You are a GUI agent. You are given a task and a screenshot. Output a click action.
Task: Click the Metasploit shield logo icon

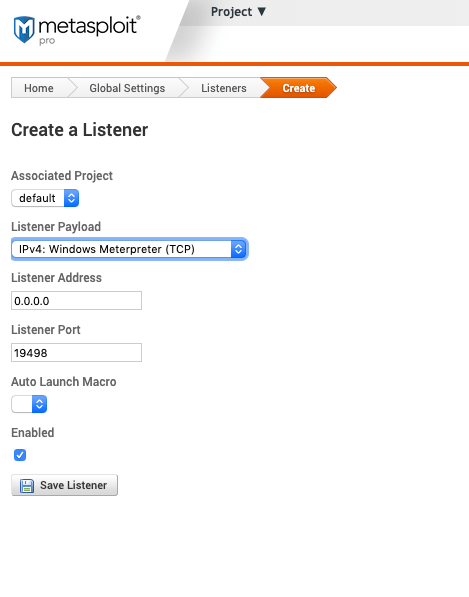pyautogui.click(x=24, y=29)
